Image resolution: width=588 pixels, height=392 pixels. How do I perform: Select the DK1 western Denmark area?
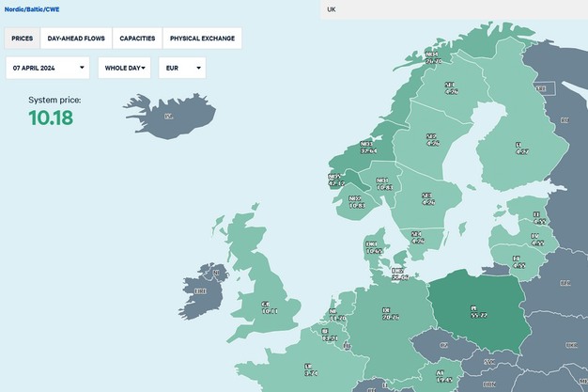tap(373, 248)
